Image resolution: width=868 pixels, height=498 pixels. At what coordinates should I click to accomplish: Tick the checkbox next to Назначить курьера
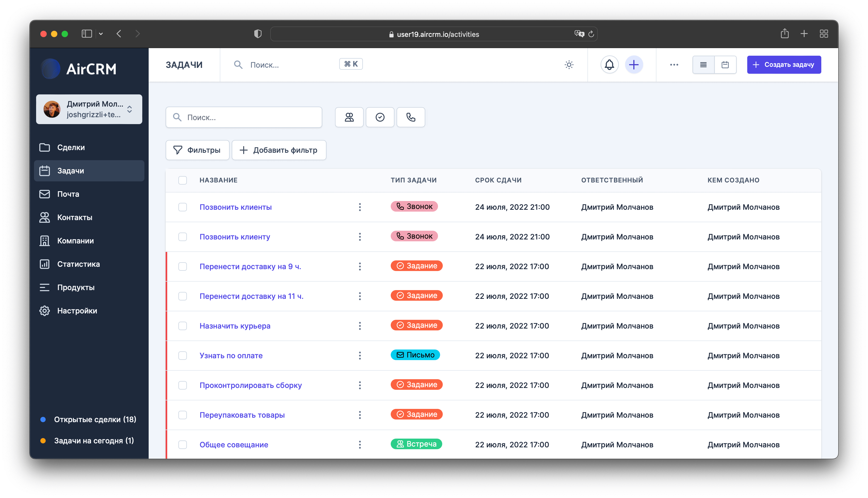(x=182, y=326)
